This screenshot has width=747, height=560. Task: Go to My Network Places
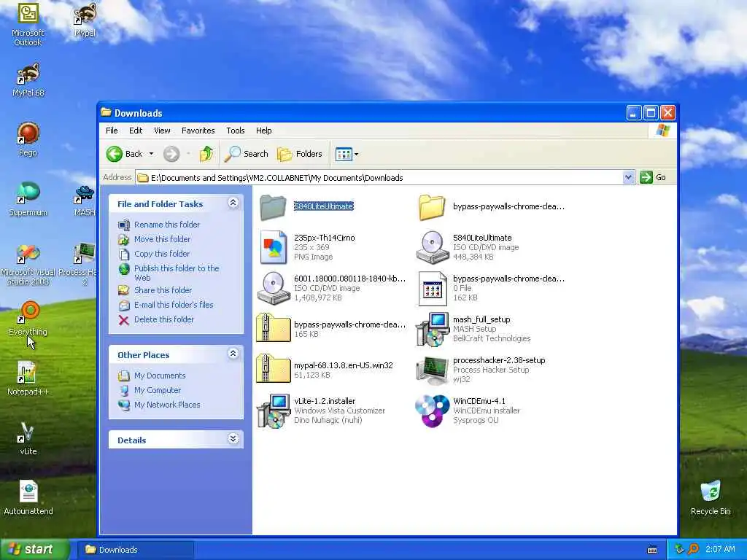coord(167,405)
